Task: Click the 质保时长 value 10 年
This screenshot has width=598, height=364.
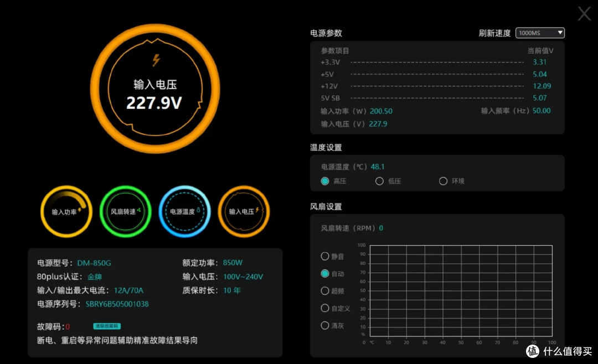Action: point(232,290)
